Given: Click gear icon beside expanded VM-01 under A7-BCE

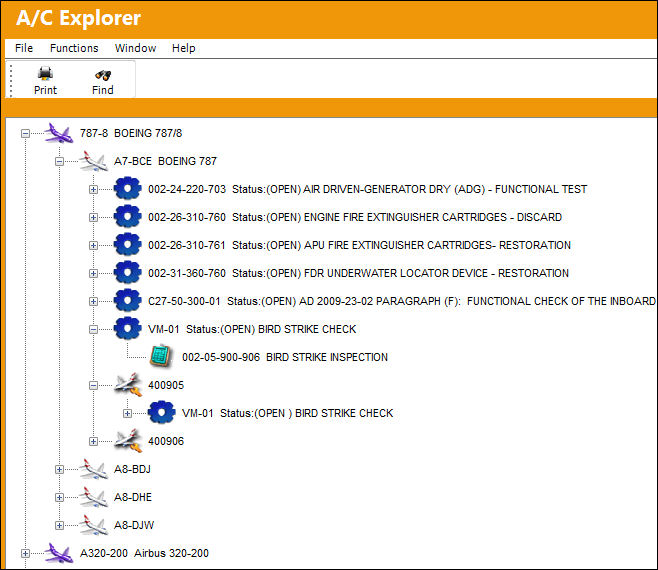Looking at the screenshot, I should (x=128, y=329).
